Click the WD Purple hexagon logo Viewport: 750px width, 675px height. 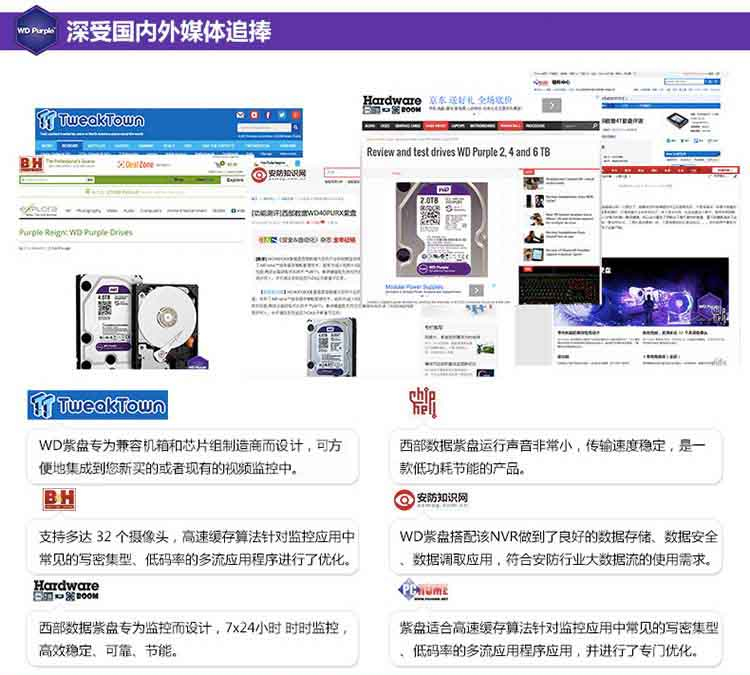point(36,31)
